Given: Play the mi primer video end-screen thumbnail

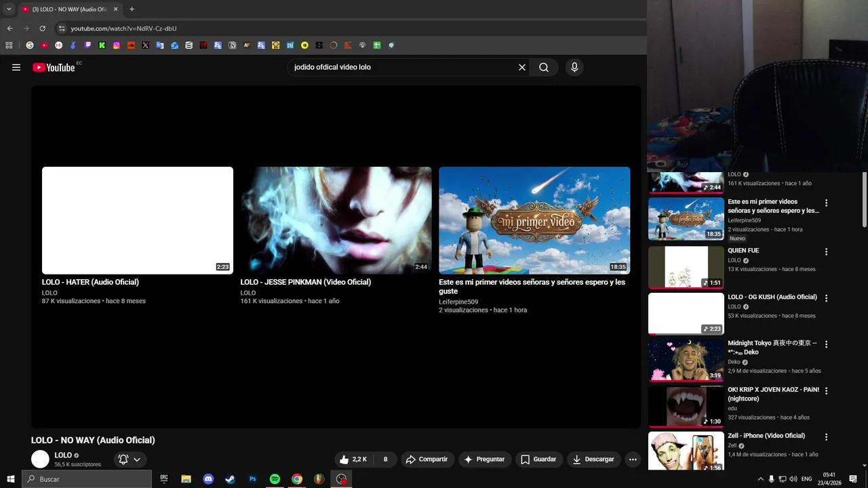Looking at the screenshot, I should click(534, 220).
